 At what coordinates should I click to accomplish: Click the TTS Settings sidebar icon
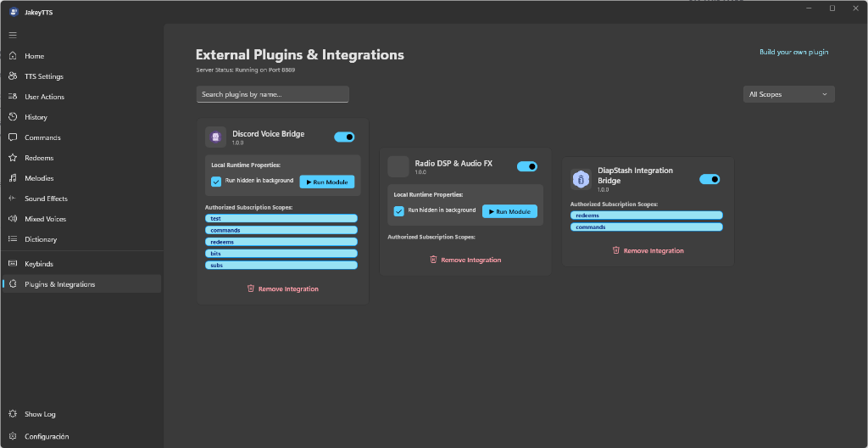tap(13, 76)
